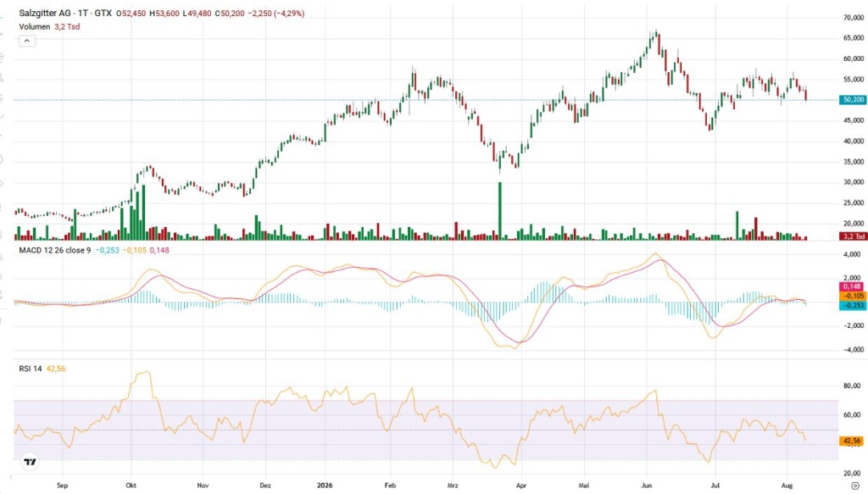Viewport: 868px width, 494px height.
Task: Click the pink MACD value tag 0,148
Action: click(853, 286)
